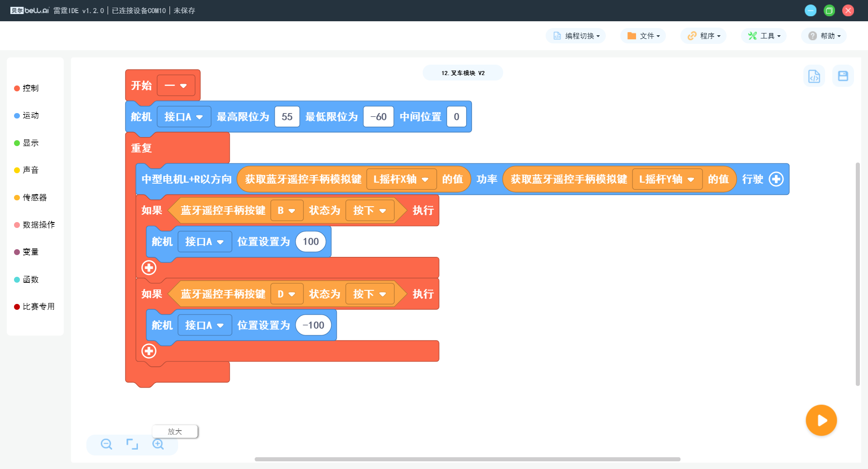This screenshot has height=469, width=868.
Task: Open the 工具 menu
Action: tap(764, 36)
